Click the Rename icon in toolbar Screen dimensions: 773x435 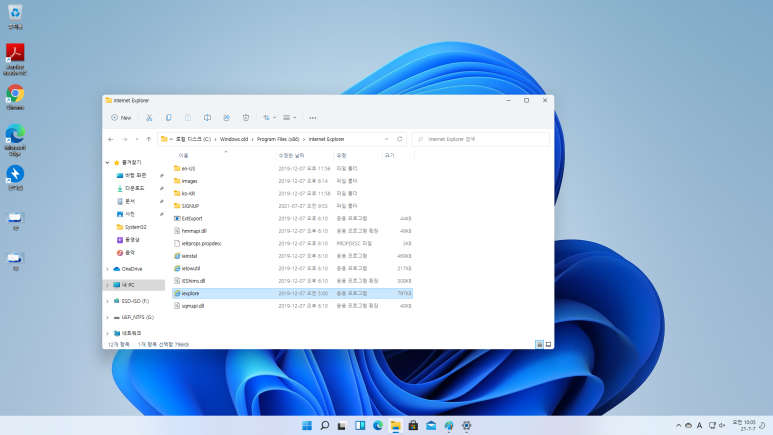click(x=207, y=118)
